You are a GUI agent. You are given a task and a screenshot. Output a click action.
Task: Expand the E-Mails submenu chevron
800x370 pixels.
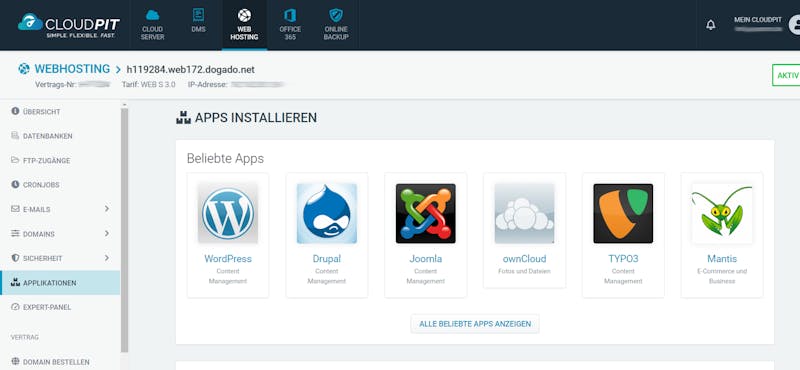tap(107, 209)
